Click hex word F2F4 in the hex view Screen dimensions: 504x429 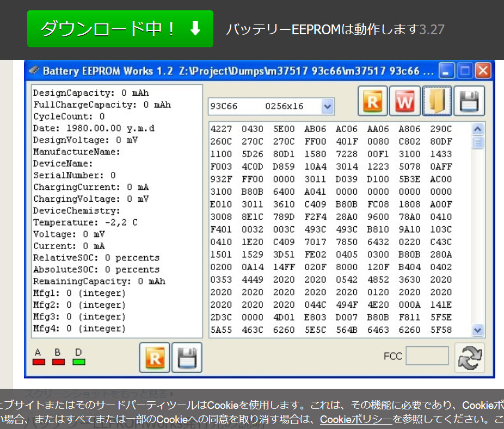click(315, 217)
